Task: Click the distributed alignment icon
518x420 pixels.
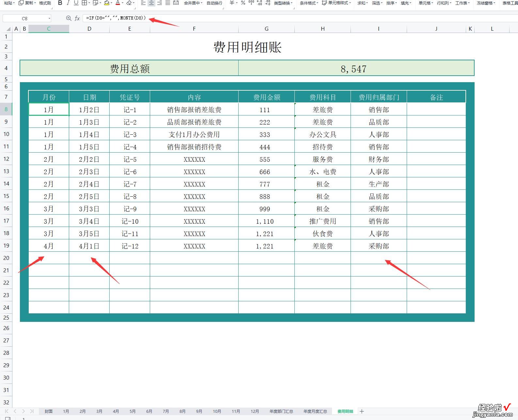Action: tap(176, 3)
